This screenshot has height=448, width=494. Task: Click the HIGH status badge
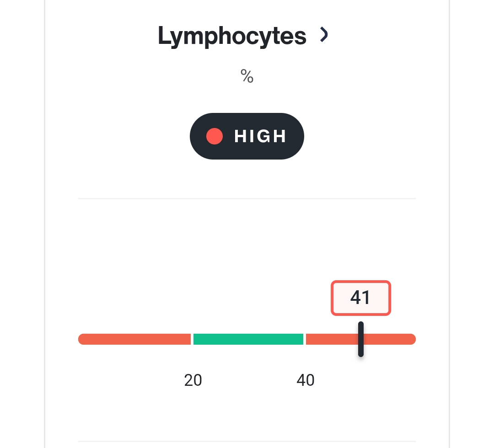[x=247, y=136]
